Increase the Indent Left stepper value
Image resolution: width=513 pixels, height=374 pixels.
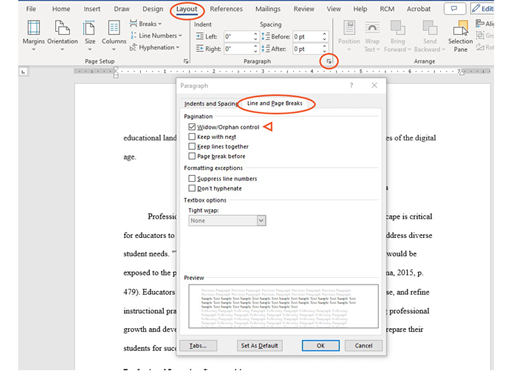coord(255,34)
